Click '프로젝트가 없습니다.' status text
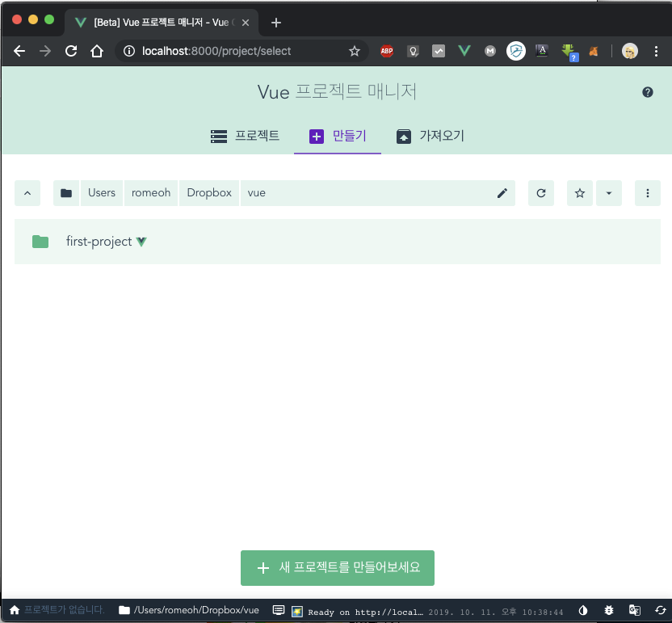The height and width of the screenshot is (623, 672). (x=64, y=610)
